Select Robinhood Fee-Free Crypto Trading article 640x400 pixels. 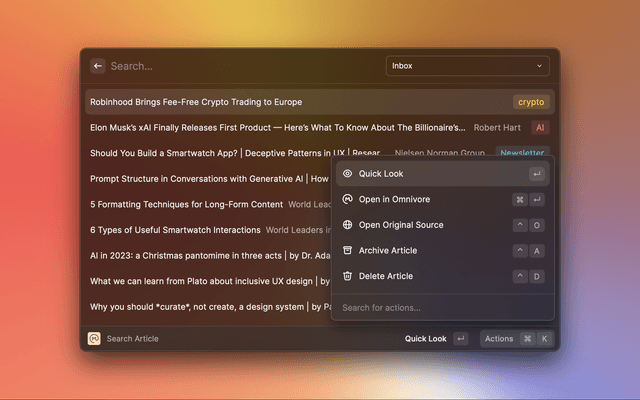click(x=196, y=102)
